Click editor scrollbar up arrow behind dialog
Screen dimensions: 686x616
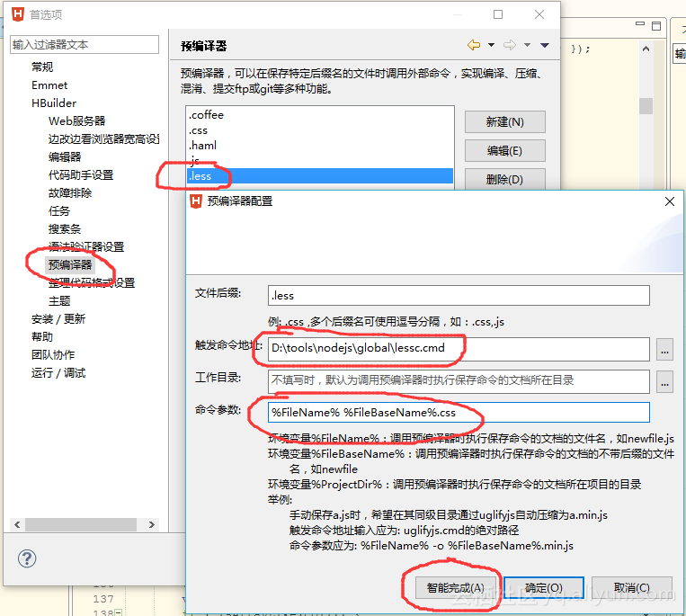[646, 49]
